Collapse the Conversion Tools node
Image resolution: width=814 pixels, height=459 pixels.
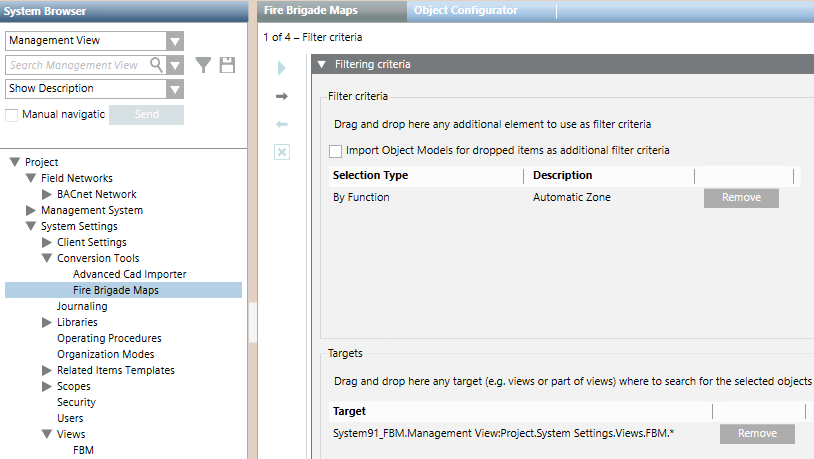[47, 258]
